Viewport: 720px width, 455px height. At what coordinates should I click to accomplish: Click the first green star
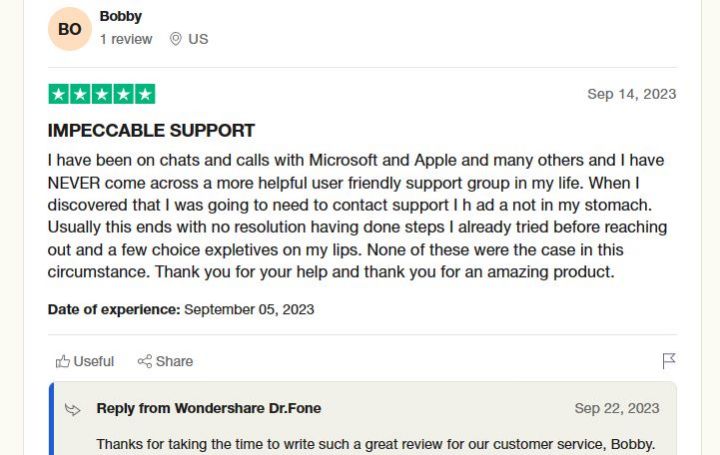(x=59, y=94)
